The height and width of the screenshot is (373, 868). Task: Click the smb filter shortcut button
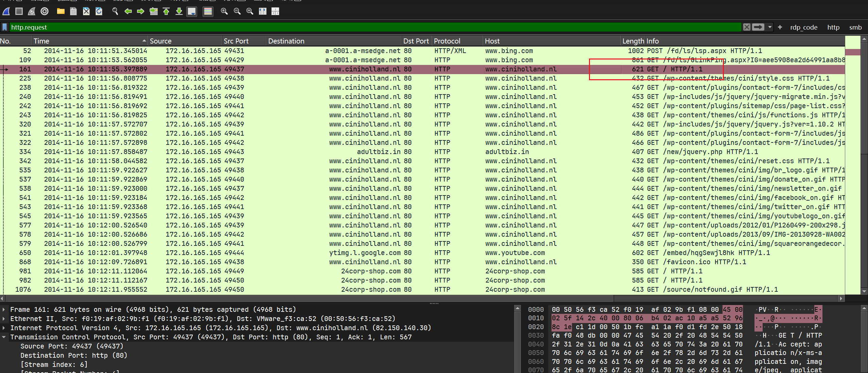pyautogui.click(x=855, y=27)
